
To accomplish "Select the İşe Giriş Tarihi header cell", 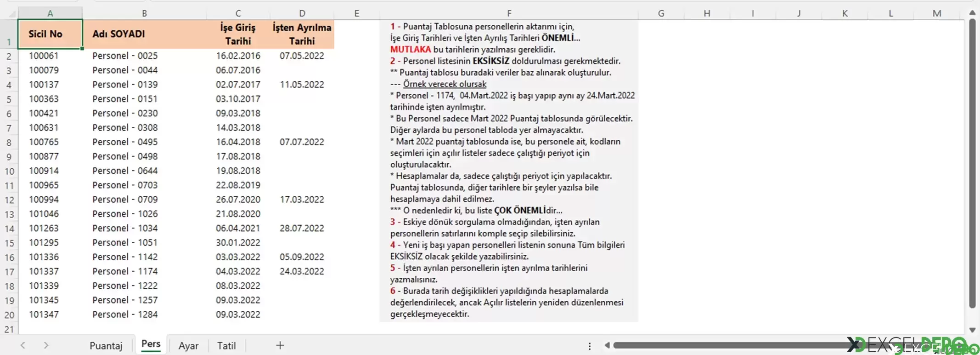I will [x=238, y=34].
